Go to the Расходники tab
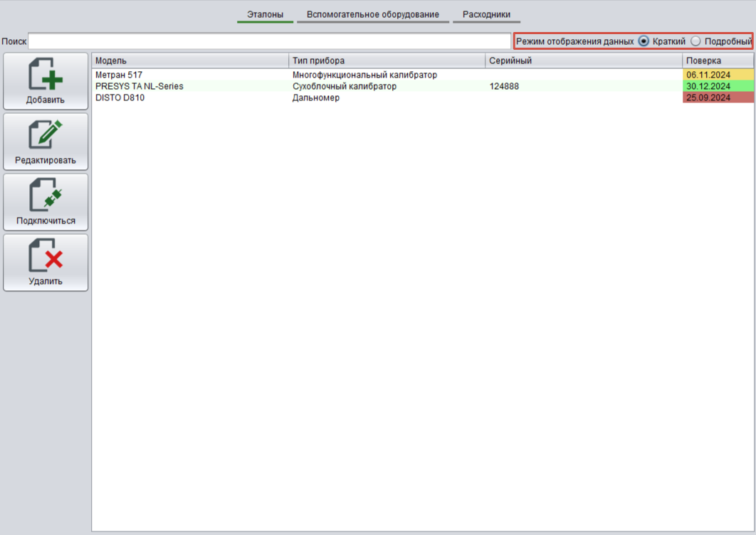The image size is (756, 535). pos(486,14)
